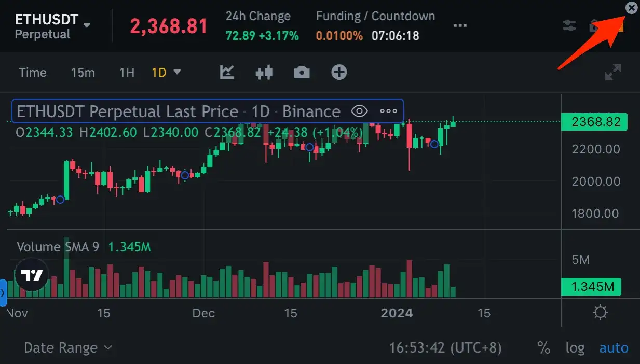Toggle percentage scale mode

543,348
